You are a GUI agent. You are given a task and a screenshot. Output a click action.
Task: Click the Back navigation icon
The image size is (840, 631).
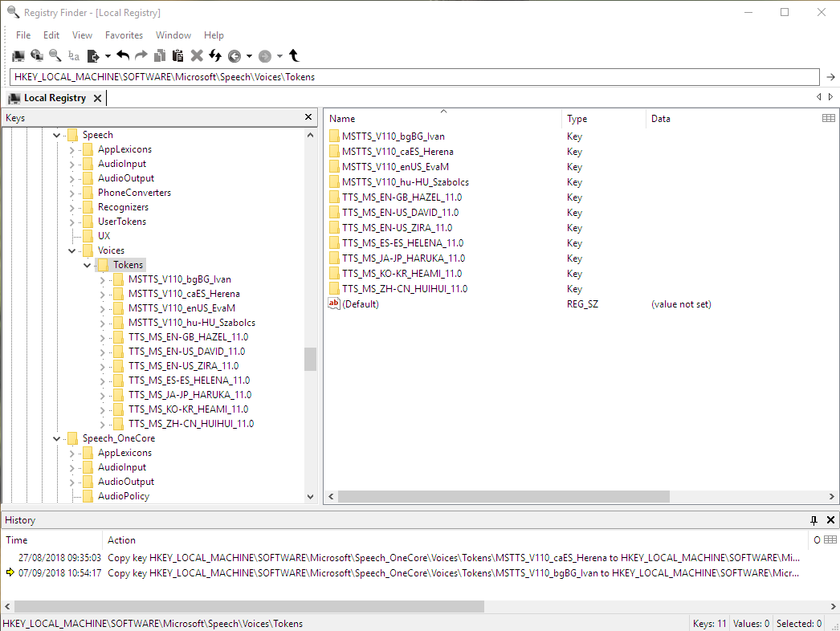tap(234, 56)
